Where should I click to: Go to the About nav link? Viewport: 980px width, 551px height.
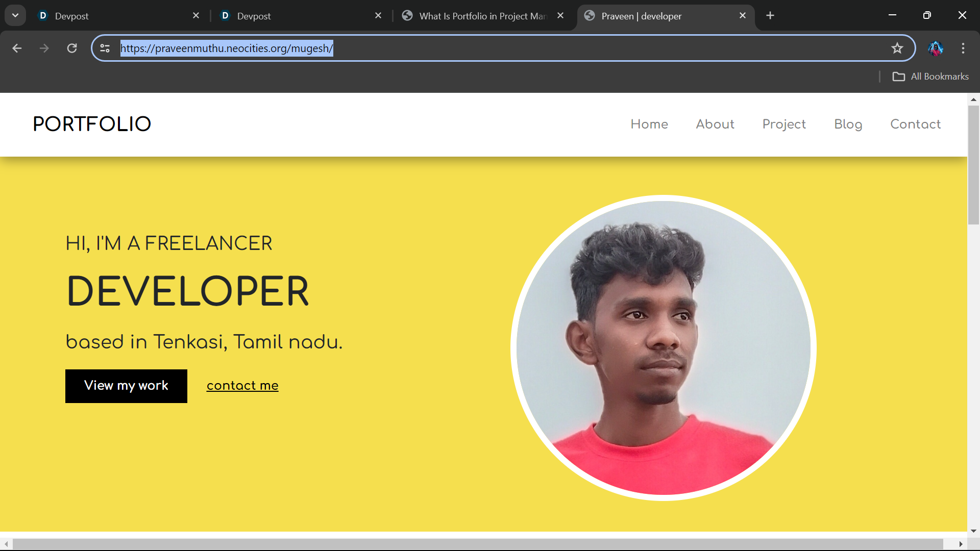tap(715, 124)
